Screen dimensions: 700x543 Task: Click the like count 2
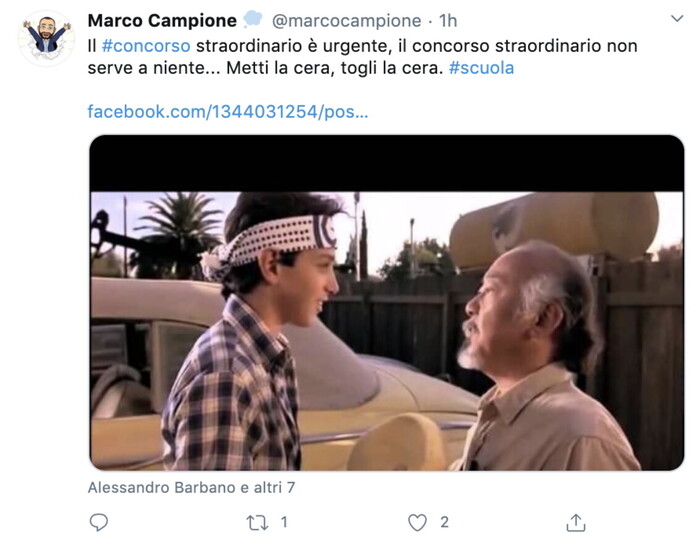pos(444,522)
